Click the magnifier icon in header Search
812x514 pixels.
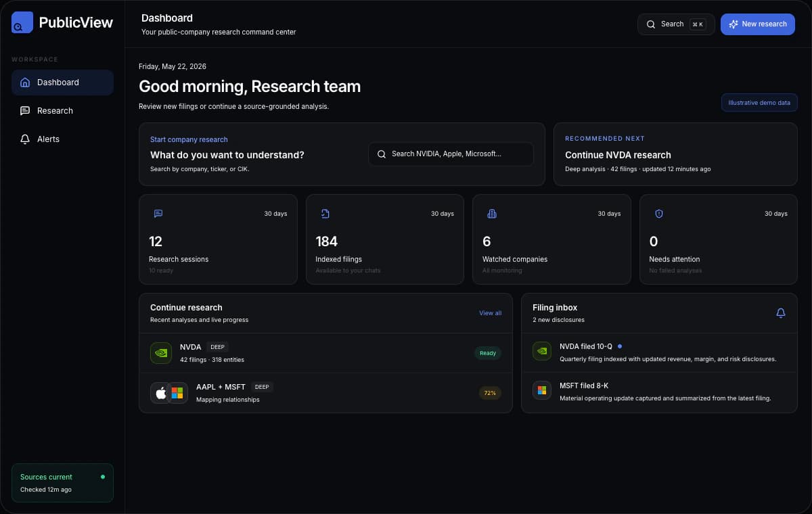click(651, 24)
